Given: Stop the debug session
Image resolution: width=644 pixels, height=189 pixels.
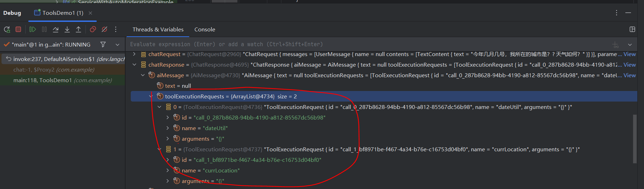Looking at the screenshot, I should (x=18, y=29).
